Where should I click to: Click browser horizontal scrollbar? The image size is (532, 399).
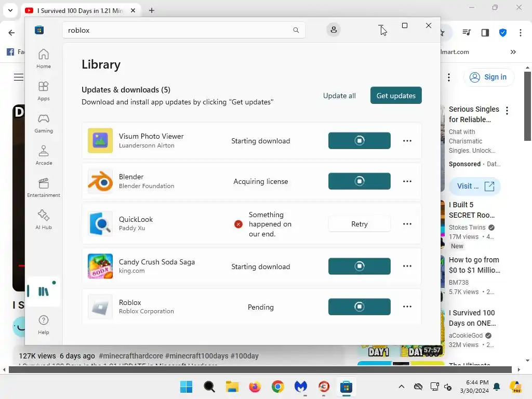[260, 369]
